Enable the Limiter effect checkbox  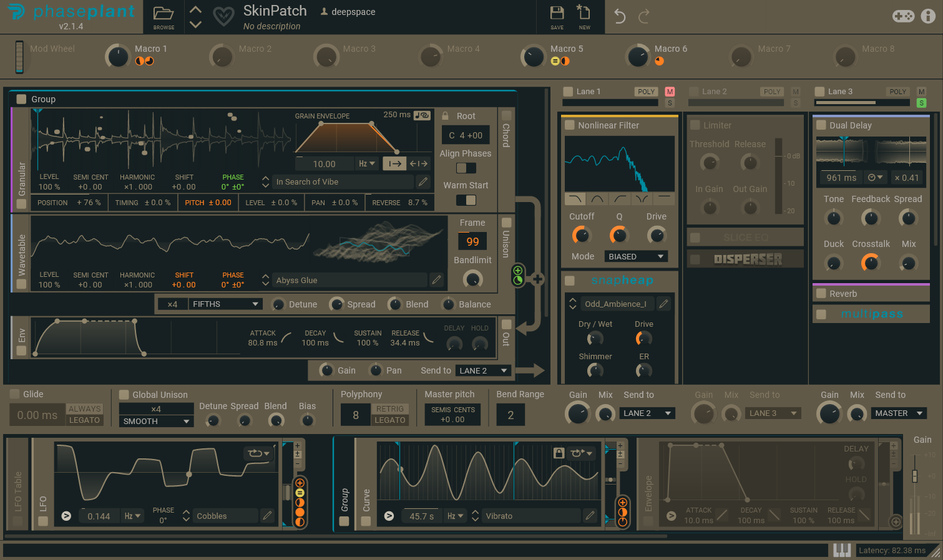pos(695,125)
